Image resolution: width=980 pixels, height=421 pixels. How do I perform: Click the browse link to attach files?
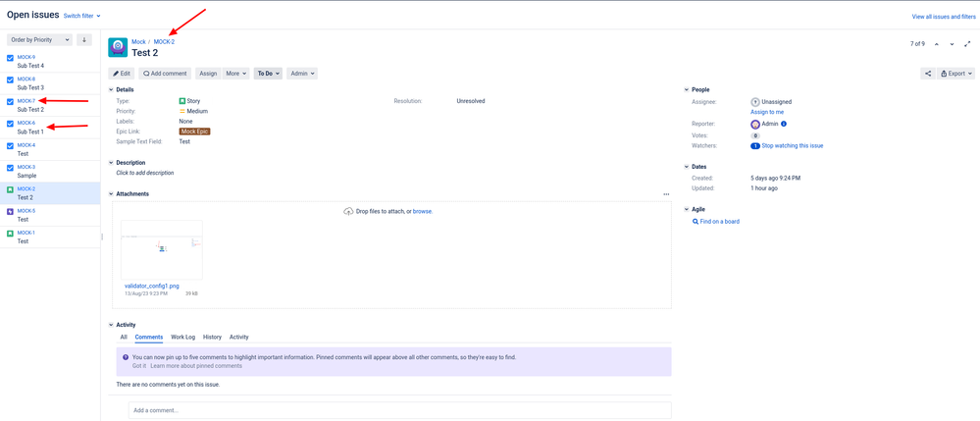point(423,211)
